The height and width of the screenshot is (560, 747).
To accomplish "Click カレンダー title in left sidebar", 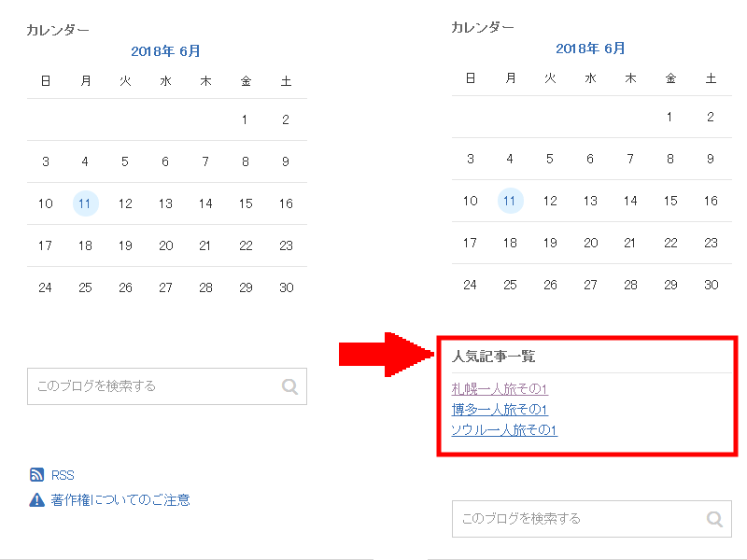I will pyautogui.click(x=58, y=30).
